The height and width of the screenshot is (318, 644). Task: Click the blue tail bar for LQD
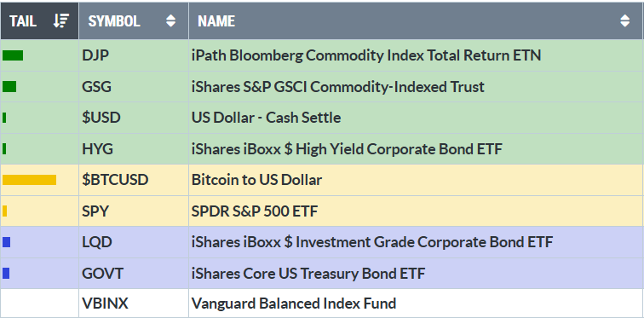(6, 242)
